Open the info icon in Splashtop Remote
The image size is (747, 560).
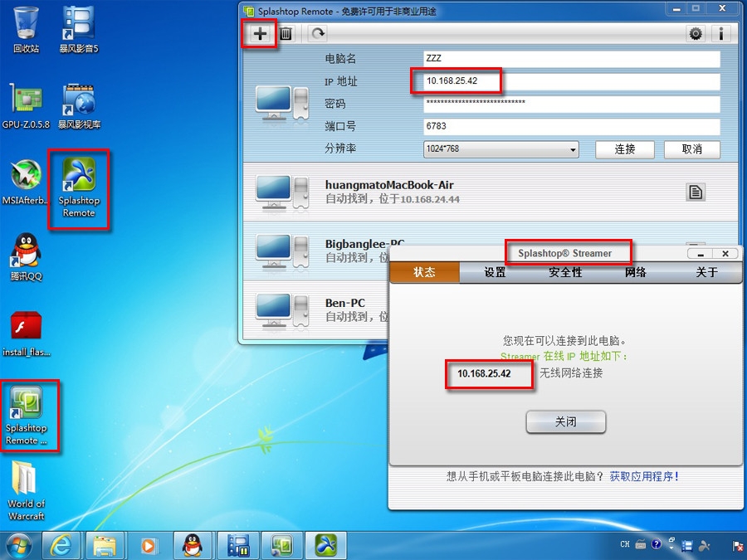[721, 34]
